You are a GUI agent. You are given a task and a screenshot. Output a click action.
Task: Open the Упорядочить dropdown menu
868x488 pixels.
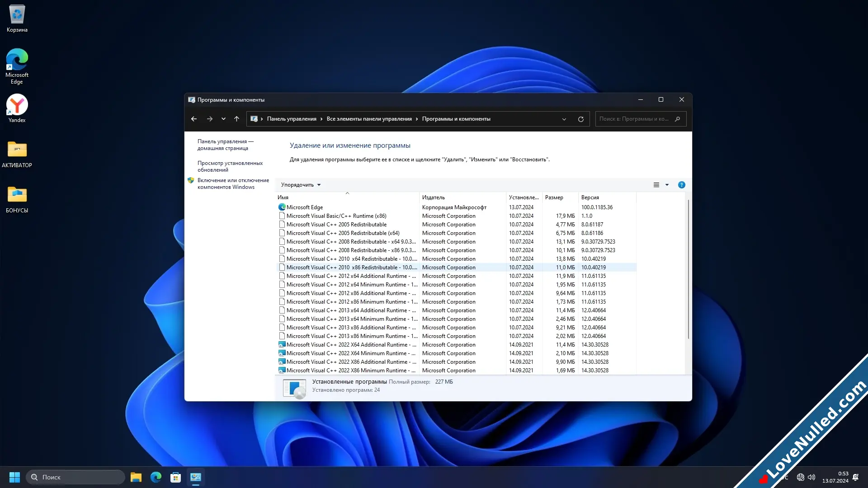coord(301,185)
